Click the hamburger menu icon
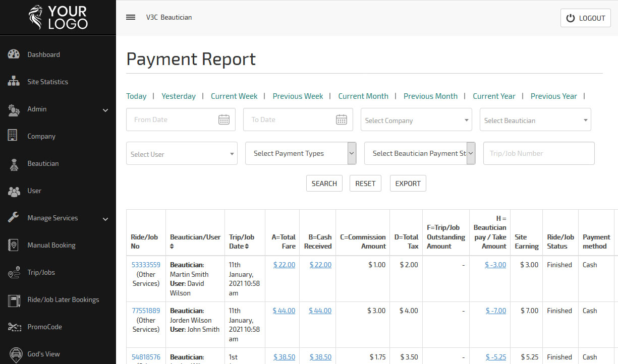Image resolution: width=618 pixels, height=364 pixels. pyautogui.click(x=131, y=17)
